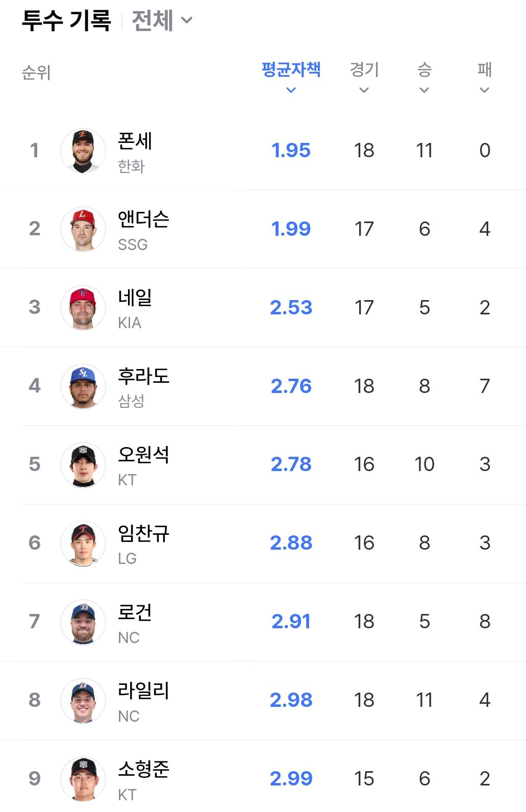This screenshot has width=526, height=812.
Task: Open 라일리 player photo
Action: pos(83,701)
